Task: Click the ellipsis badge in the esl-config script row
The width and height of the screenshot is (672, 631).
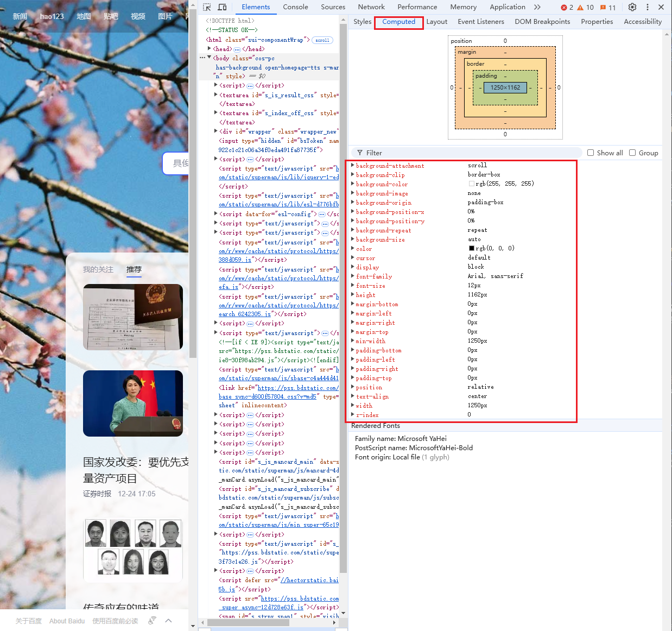Action: pyautogui.click(x=322, y=214)
